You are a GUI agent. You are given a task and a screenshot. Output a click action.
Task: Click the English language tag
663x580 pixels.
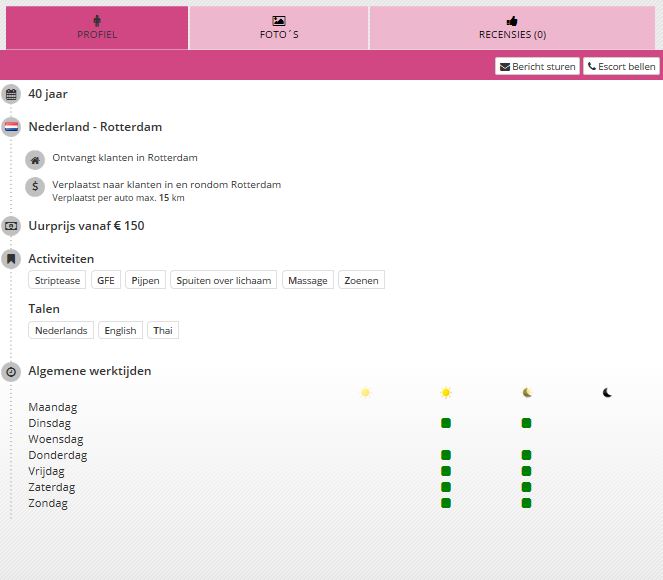tap(120, 331)
